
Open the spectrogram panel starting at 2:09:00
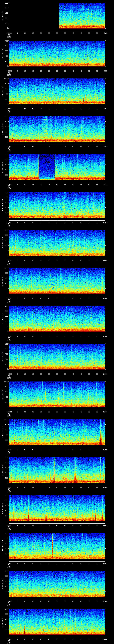click(x=57, y=205)
